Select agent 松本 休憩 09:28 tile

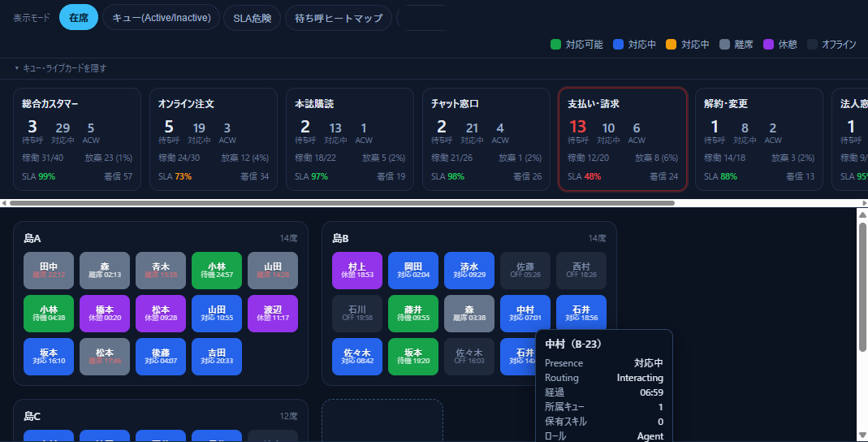(161, 314)
